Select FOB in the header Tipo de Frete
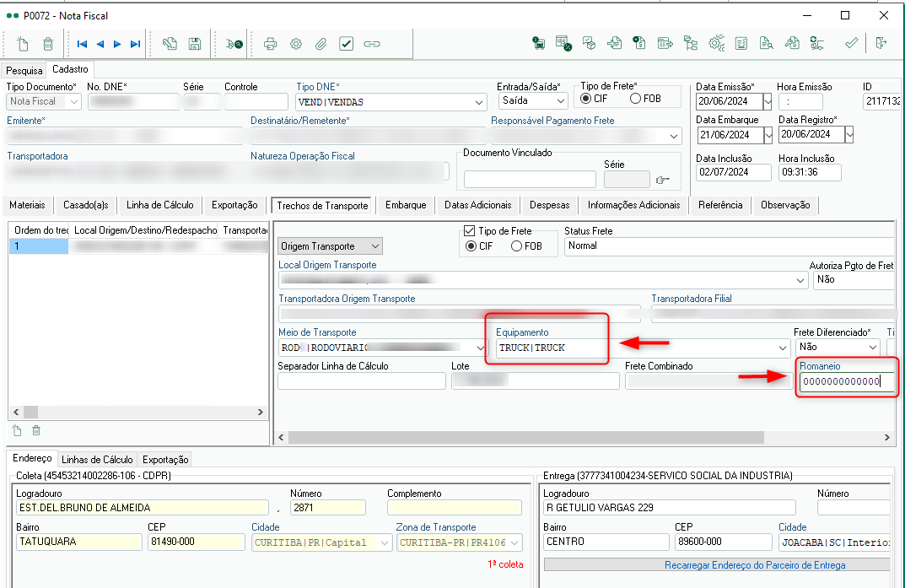905x588 pixels. click(635, 99)
